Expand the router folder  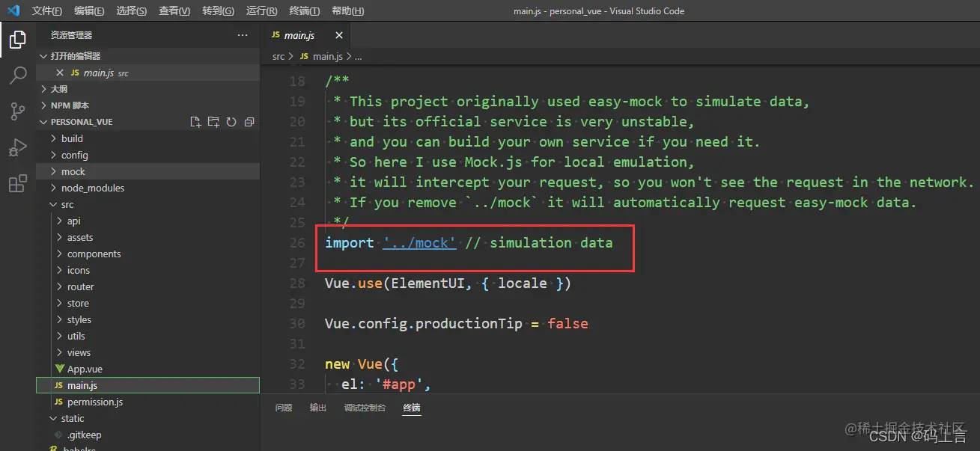147,286
